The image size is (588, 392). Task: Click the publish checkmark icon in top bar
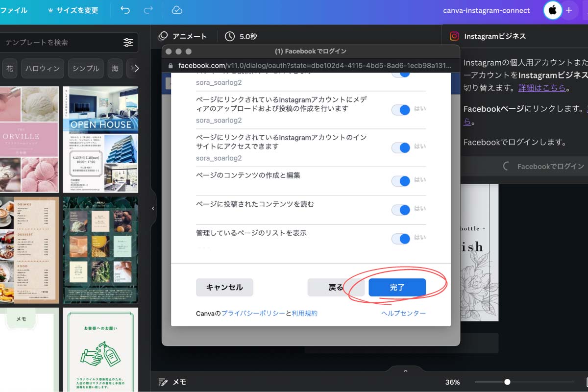coord(177,10)
